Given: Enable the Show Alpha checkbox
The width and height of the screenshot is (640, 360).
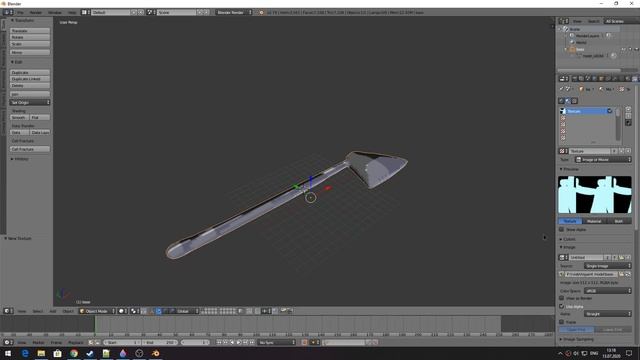Looking at the screenshot, I should tap(562, 230).
